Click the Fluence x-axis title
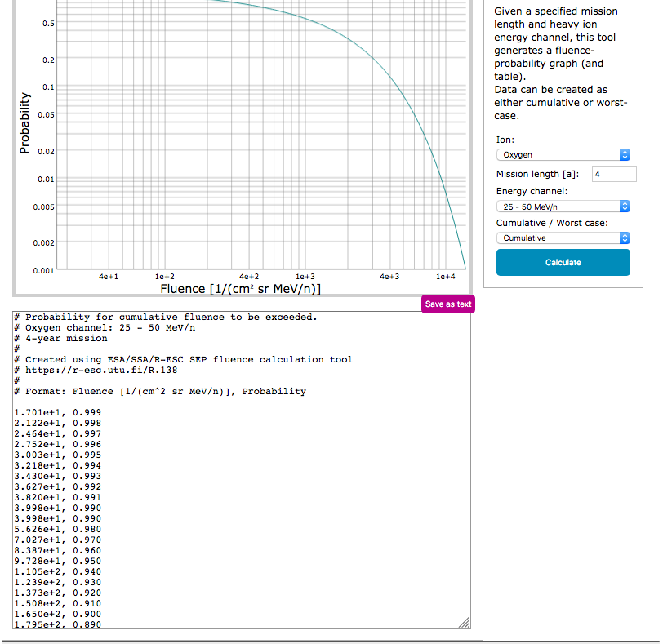The image size is (663, 644). pyautogui.click(x=240, y=289)
